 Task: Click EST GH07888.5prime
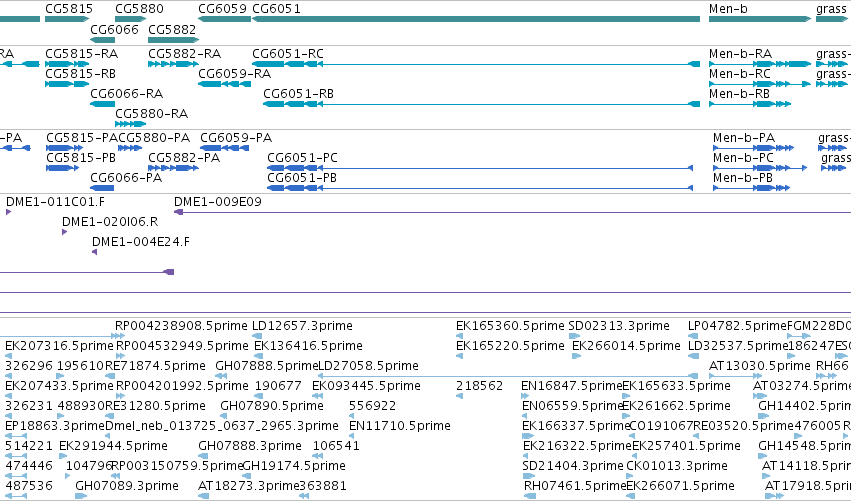click(266, 366)
